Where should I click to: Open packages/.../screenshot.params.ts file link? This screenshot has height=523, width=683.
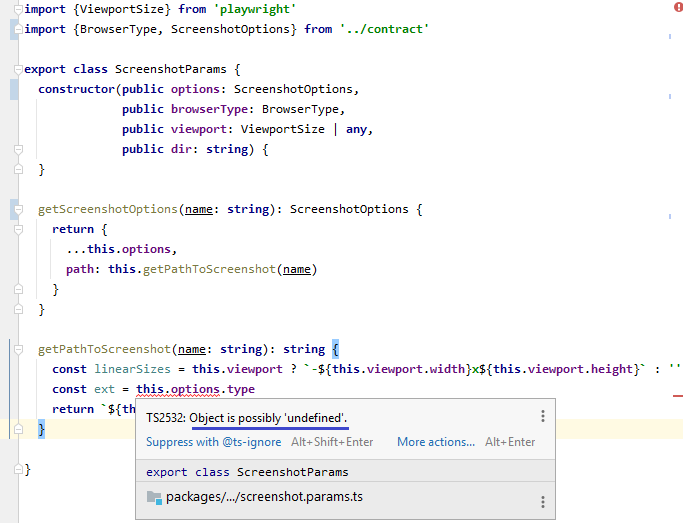(264, 497)
